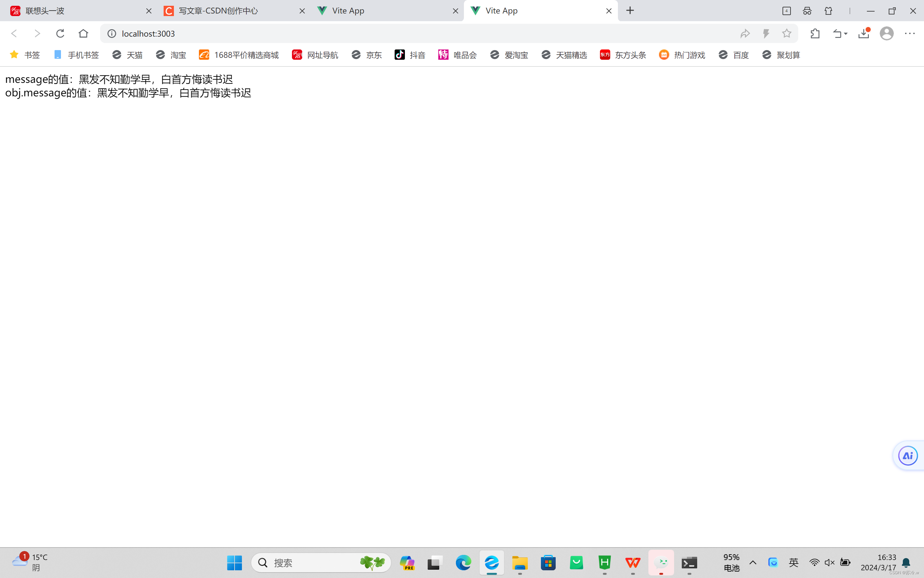Open Copilot PRE from the taskbar

point(407,563)
